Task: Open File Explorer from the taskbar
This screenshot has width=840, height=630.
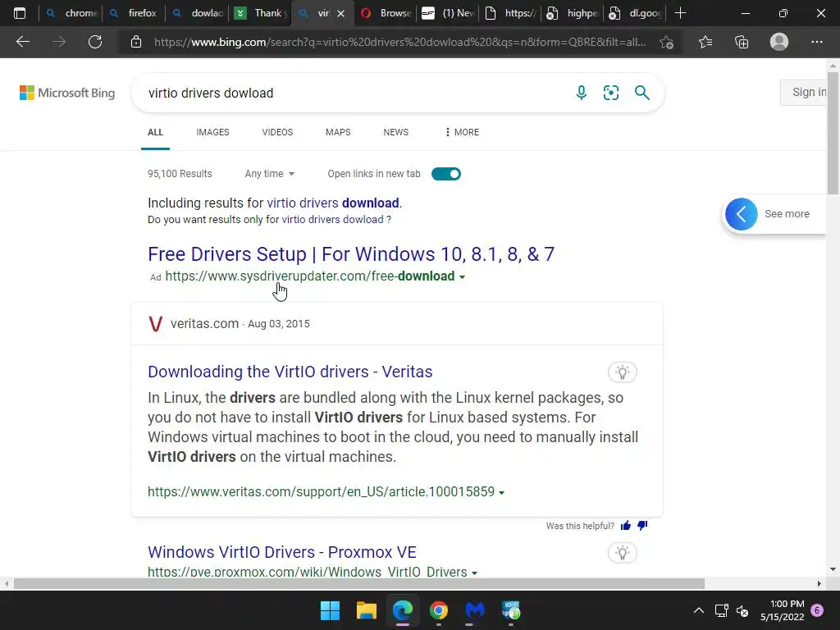Action: pyautogui.click(x=367, y=610)
